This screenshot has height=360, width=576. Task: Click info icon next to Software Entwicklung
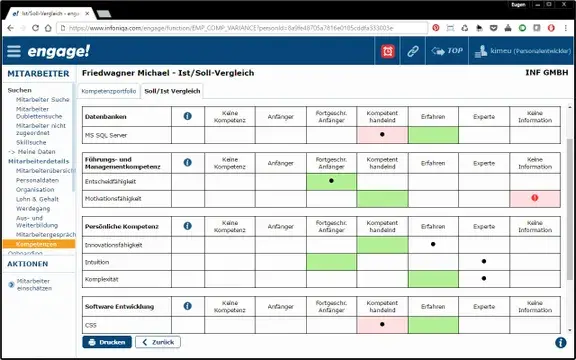pos(187,306)
